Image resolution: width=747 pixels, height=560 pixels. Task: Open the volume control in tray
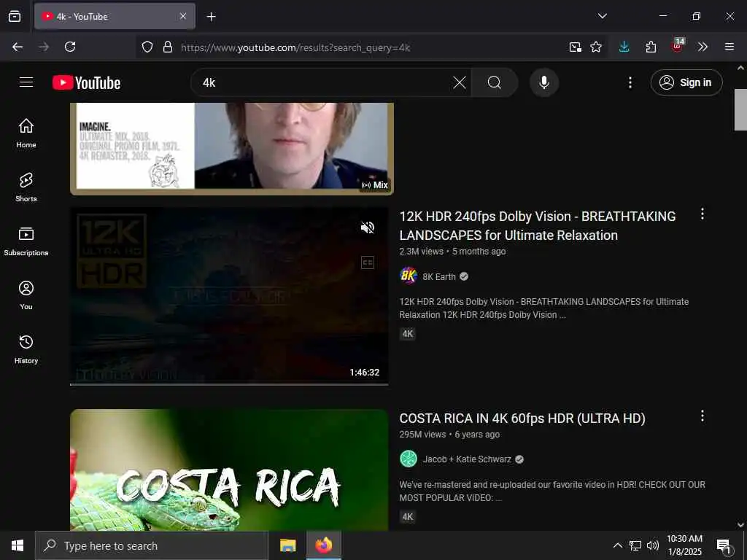coord(653,545)
